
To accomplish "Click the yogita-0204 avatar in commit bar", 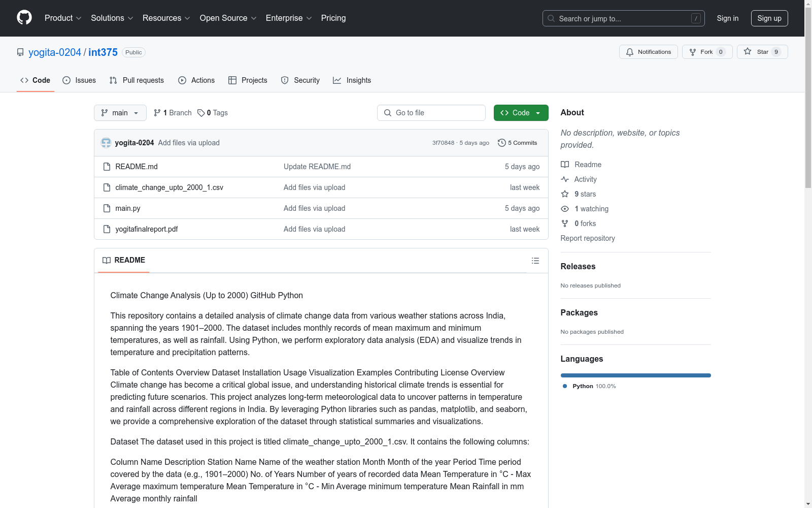I will [x=106, y=143].
